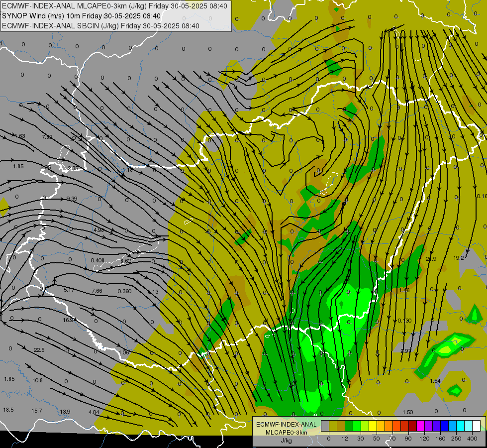Click the map value '1.46'
The image size is (487, 448).
click(404, 290)
